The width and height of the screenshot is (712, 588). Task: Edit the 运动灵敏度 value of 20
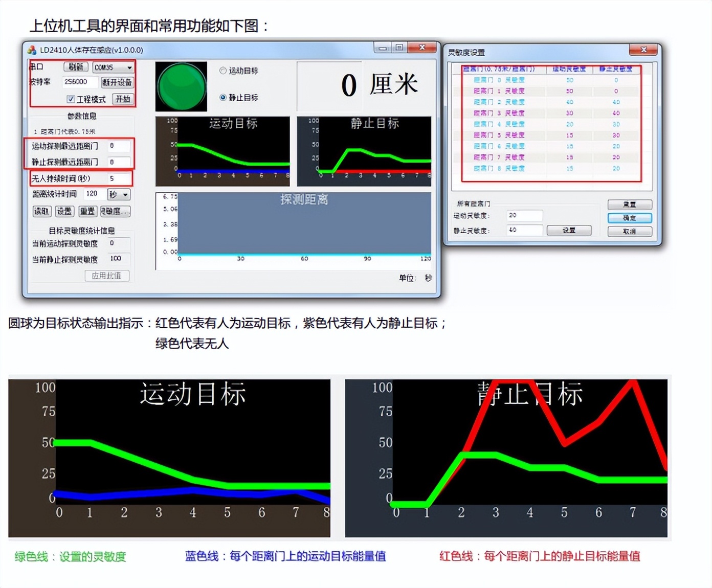(525, 216)
